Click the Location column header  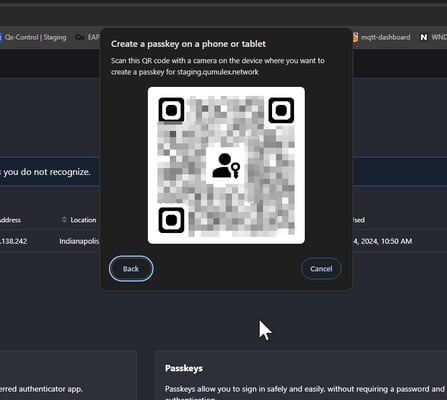coord(83,220)
